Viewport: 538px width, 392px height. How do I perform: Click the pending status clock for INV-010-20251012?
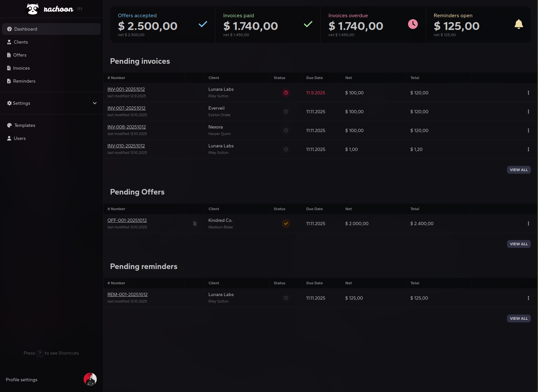point(286,149)
